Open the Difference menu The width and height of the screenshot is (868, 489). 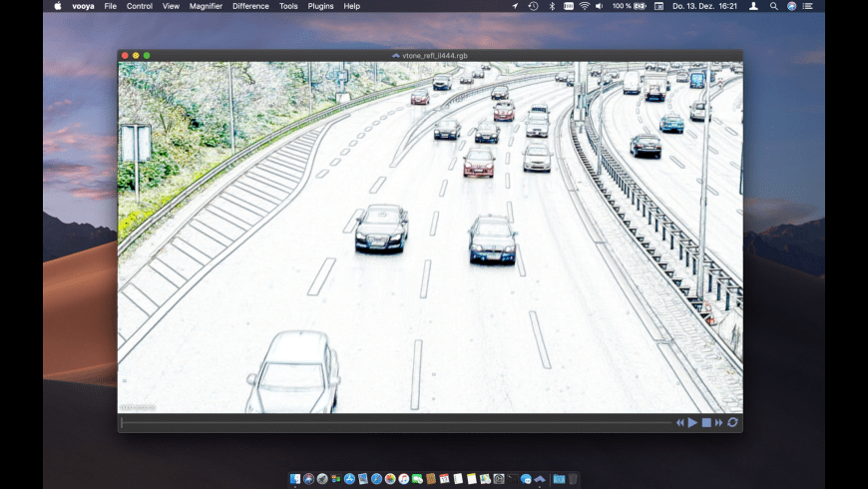[250, 6]
